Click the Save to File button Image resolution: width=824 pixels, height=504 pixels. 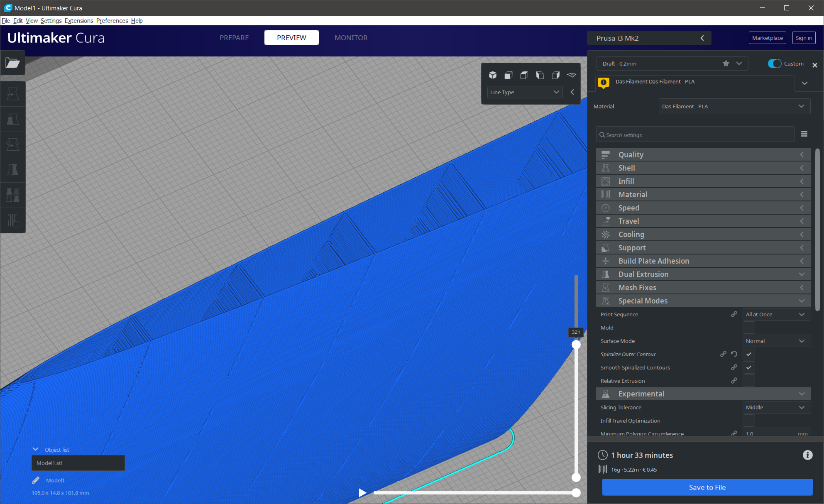tap(707, 487)
